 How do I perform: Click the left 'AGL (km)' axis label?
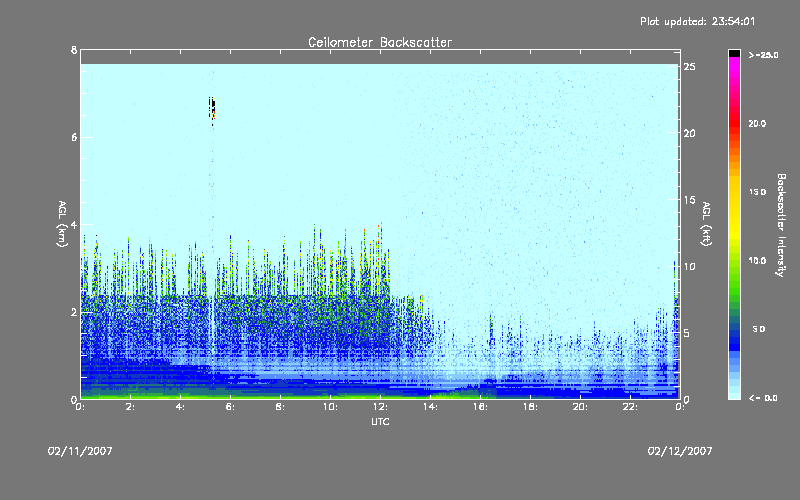point(62,224)
